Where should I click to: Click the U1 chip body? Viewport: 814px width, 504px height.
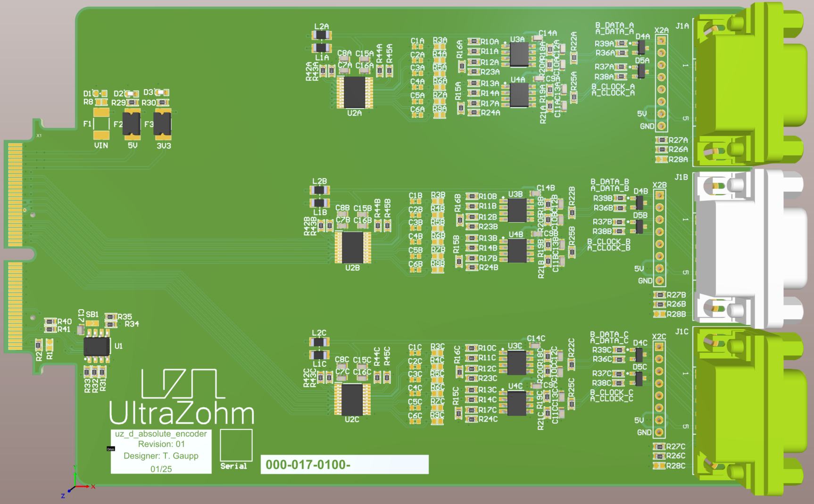(x=97, y=347)
